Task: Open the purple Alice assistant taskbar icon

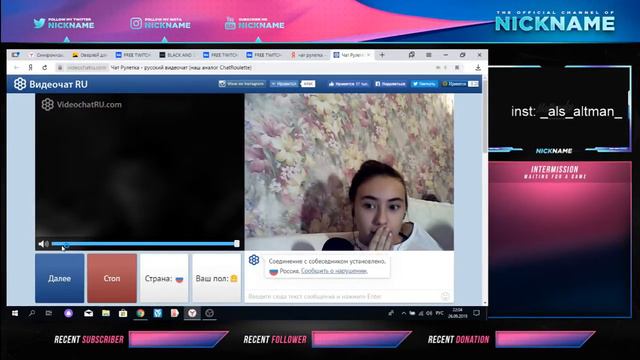Action: (69, 313)
